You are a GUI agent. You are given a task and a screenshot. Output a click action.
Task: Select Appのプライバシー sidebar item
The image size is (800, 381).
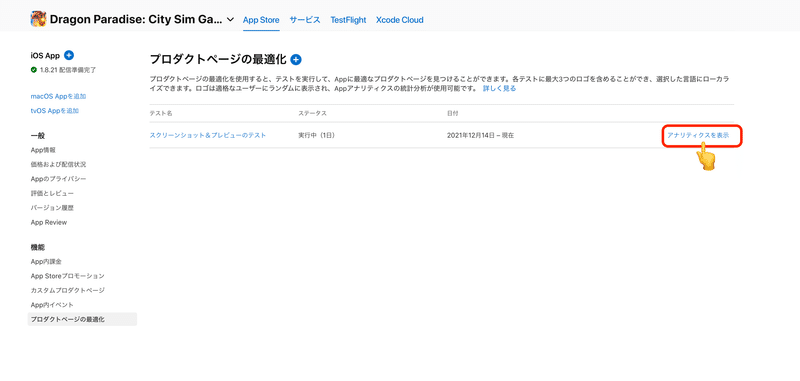(58, 179)
